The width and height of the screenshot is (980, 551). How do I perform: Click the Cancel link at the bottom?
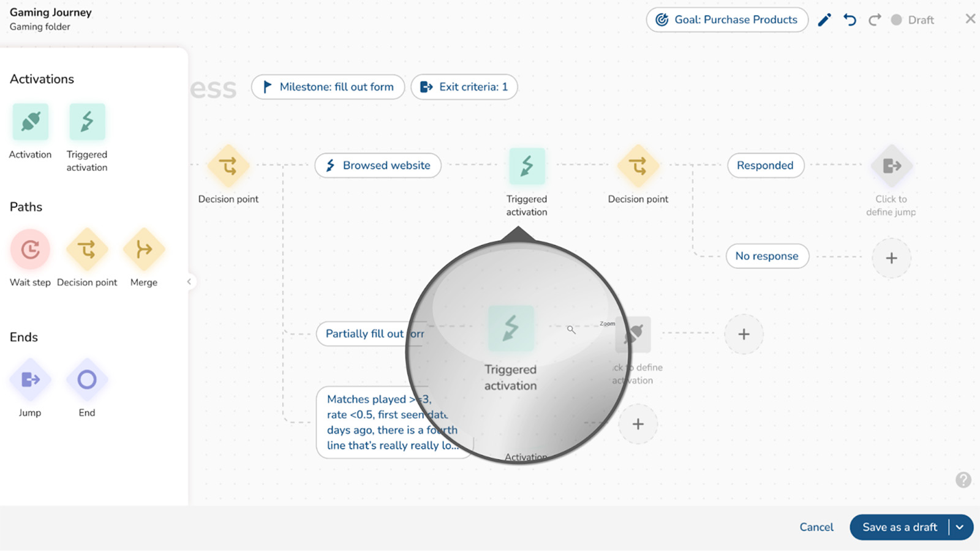[816, 527]
